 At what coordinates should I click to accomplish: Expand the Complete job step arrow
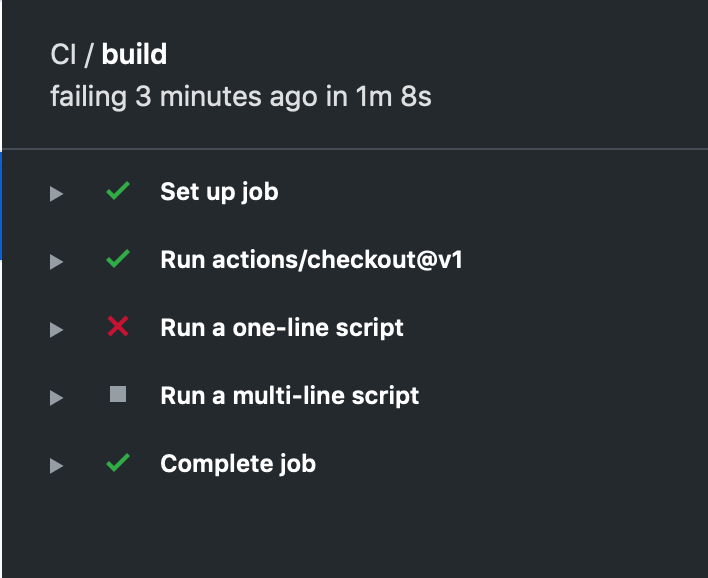(56, 466)
